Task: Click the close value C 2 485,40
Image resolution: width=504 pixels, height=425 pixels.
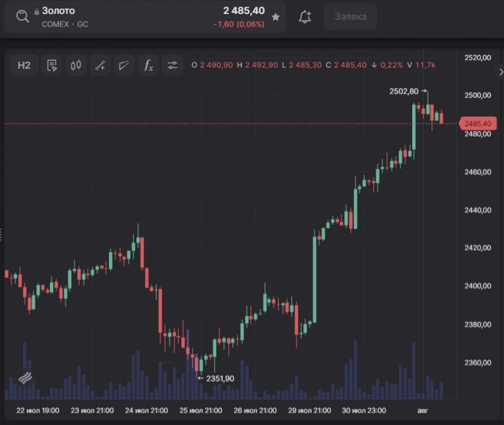Action: click(x=346, y=65)
